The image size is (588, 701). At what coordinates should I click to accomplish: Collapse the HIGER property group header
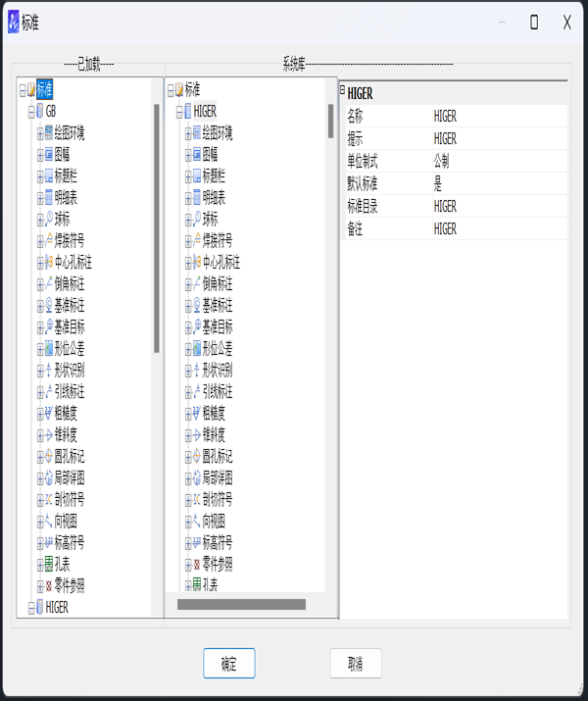[343, 90]
